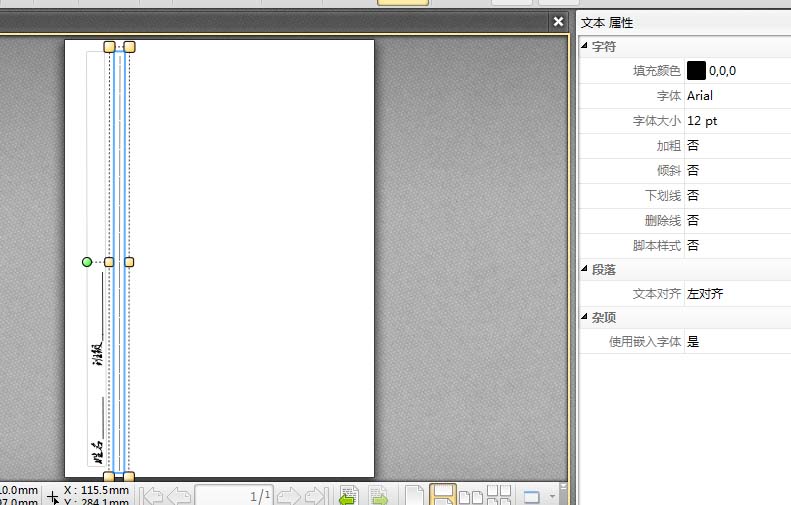Click the next page arrow
Screen dimensions: 791x505
tap(288, 496)
